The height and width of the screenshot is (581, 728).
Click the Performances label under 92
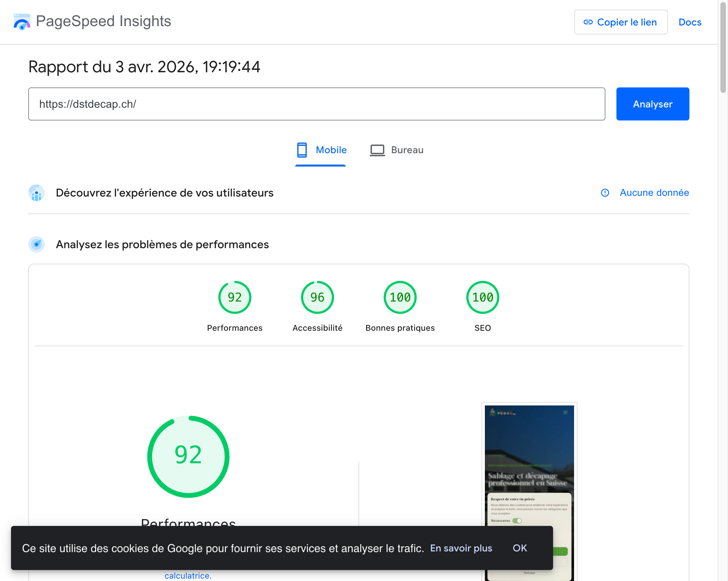pos(235,328)
